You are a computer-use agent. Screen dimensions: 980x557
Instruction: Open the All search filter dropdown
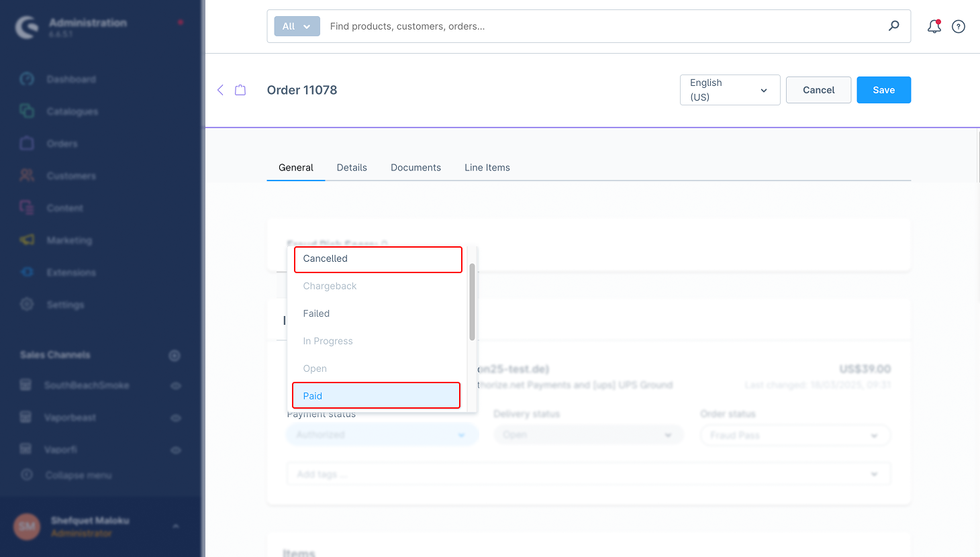pyautogui.click(x=297, y=26)
